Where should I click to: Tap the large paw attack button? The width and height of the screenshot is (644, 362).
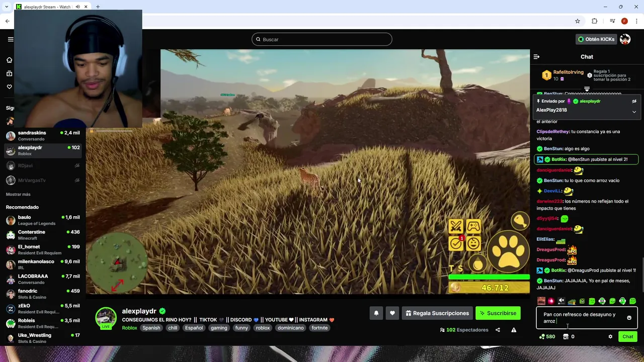pyautogui.click(x=508, y=251)
